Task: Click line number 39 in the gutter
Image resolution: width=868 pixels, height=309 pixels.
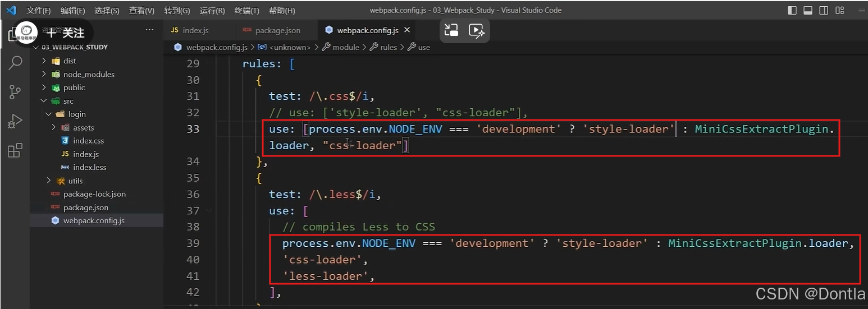Action: click(193, 243)
